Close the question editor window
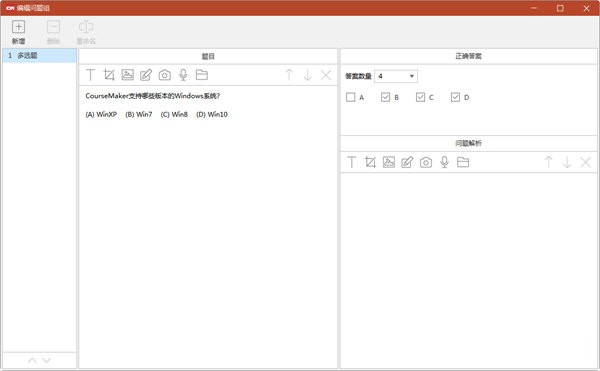 pyautogui.click(x=586, y=8)
